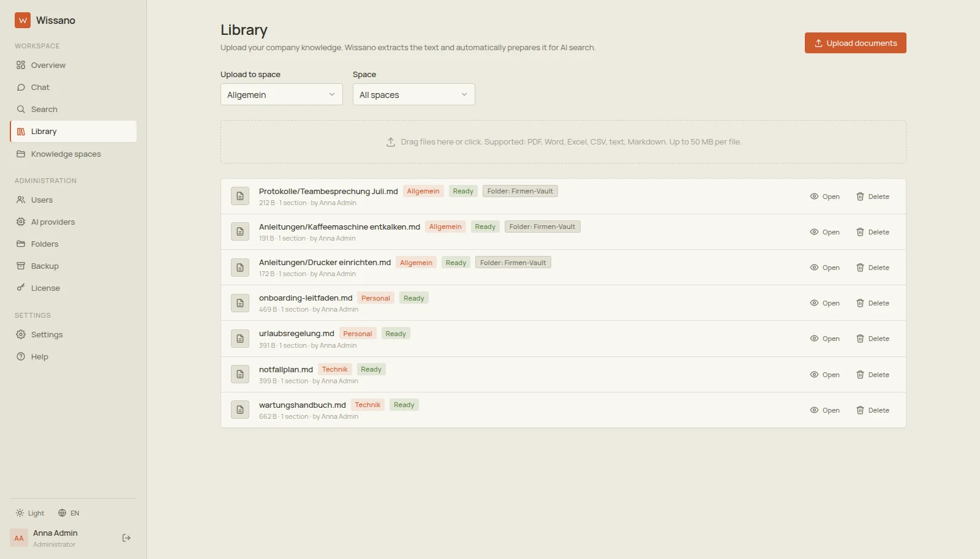Open wartungshandbuch.md document
980x559 pixels.
(x=824, y=410)
